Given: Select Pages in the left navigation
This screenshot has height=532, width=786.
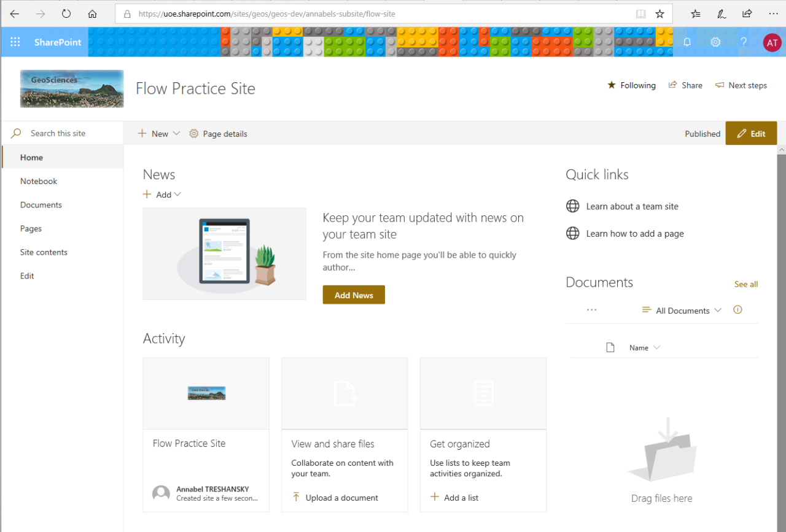Looking at the screenshot, I should 31,228.
